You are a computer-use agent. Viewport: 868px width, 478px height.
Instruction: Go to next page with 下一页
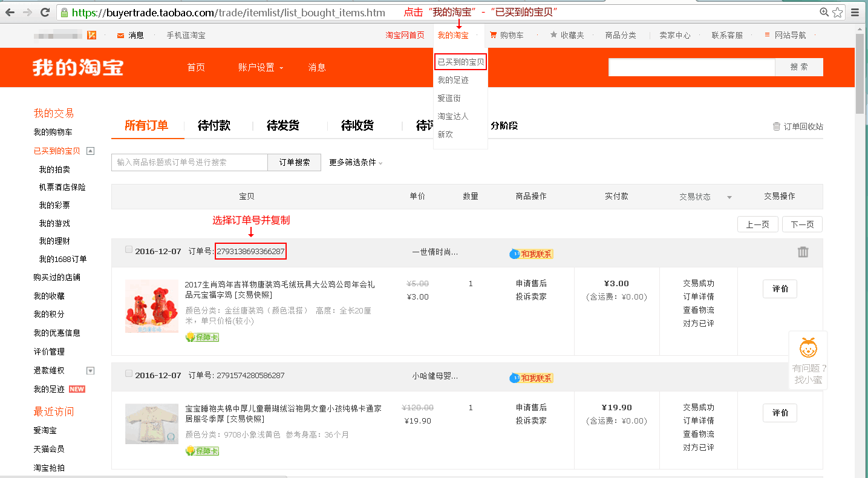pos(802,224)
